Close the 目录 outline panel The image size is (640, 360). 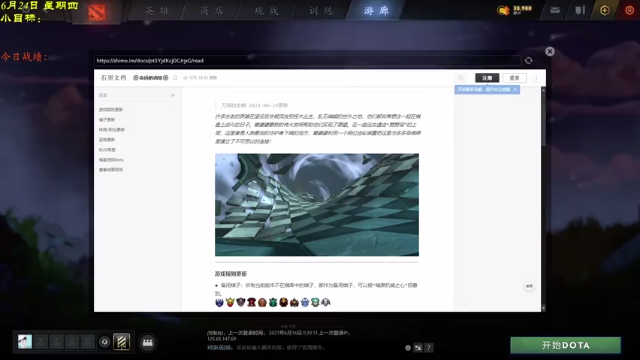173,95
